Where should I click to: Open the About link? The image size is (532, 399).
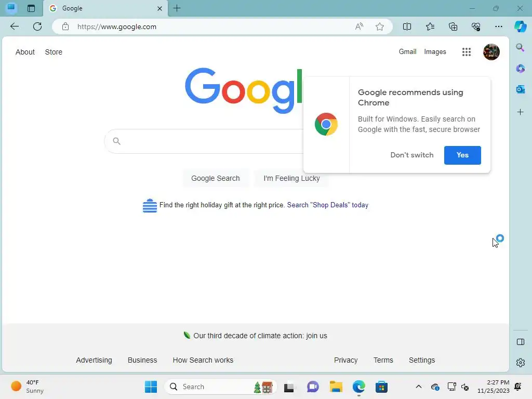click(25, 52)
